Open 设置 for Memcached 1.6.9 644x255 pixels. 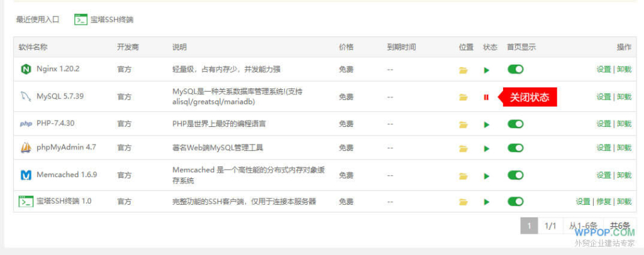point(604,175)
